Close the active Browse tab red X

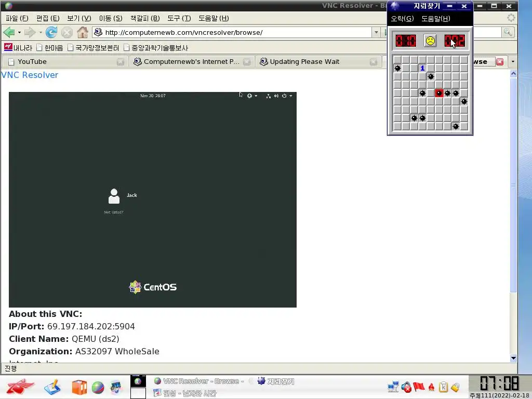(500, 62)
